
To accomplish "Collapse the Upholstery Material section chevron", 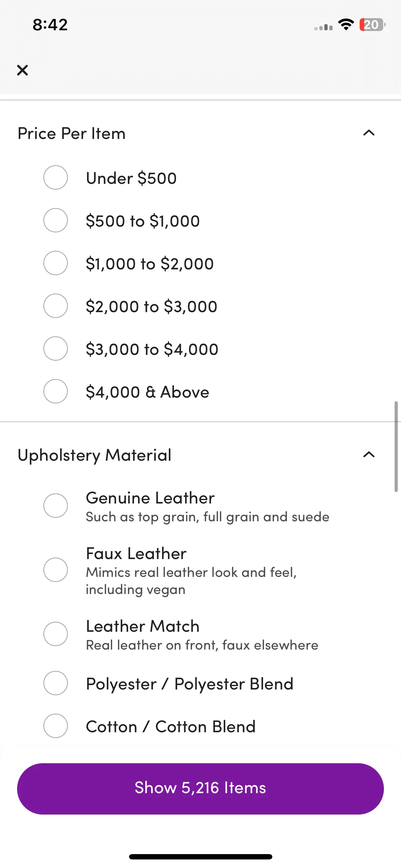I will [x=369, y=455].
